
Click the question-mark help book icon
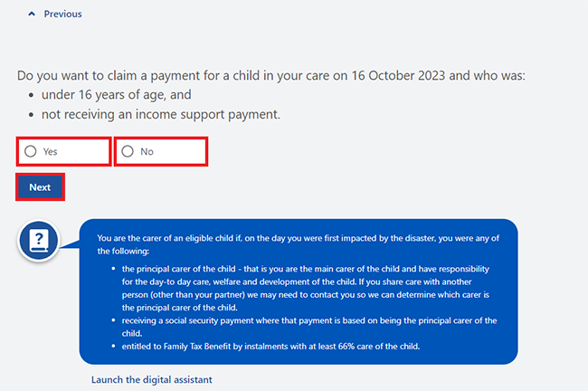tap(39, 241)
